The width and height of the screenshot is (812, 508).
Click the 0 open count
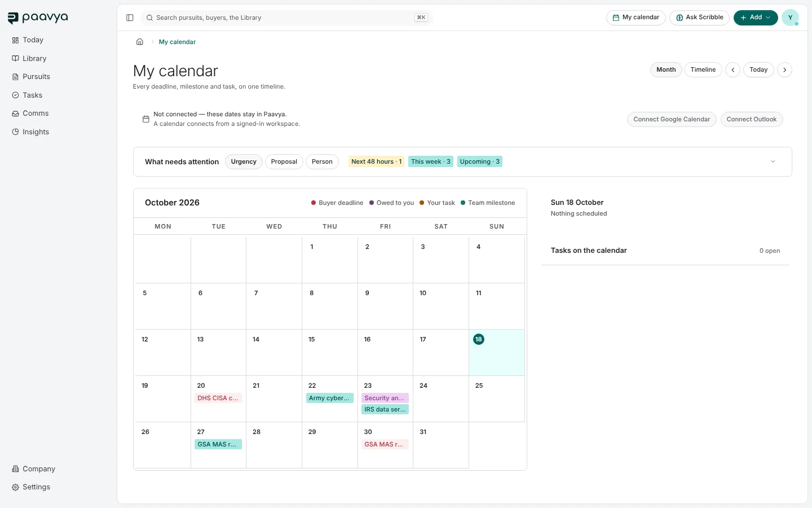770,251
